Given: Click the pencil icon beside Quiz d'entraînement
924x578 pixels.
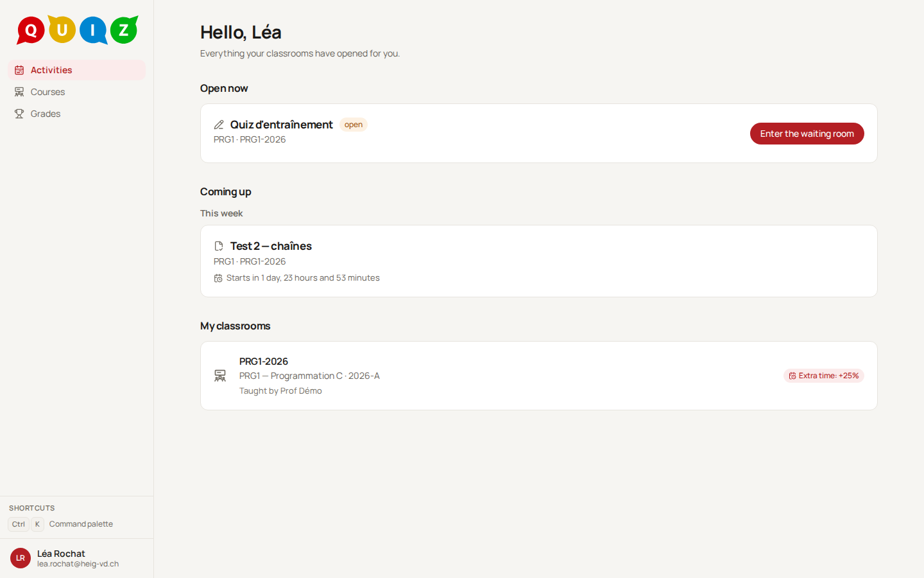Looking at the screenshot, I should tap(219, 125).
